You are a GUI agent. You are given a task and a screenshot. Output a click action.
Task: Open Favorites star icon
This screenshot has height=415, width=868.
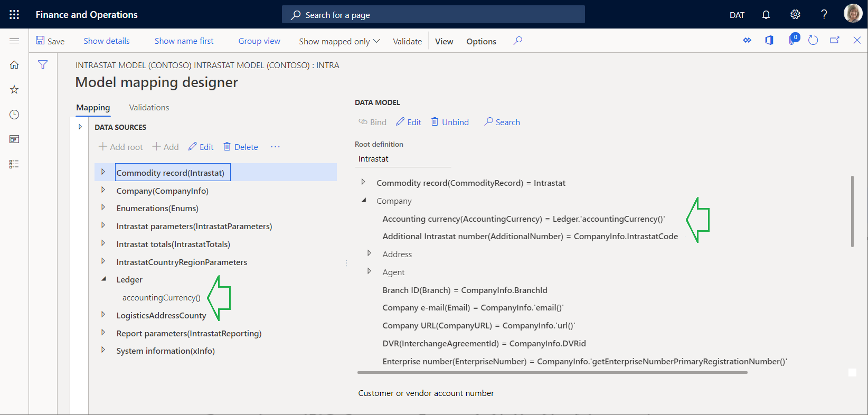14,89
